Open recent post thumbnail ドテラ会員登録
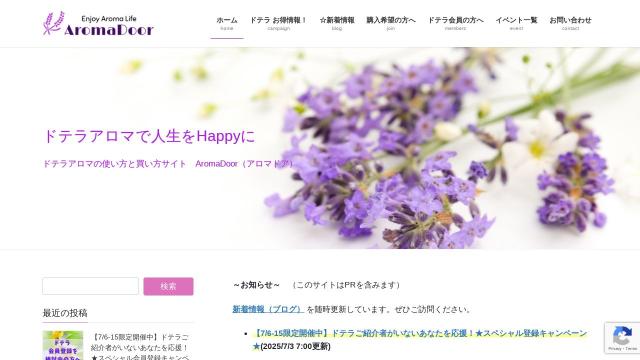The image size is (640, 360). coord(63,345)
